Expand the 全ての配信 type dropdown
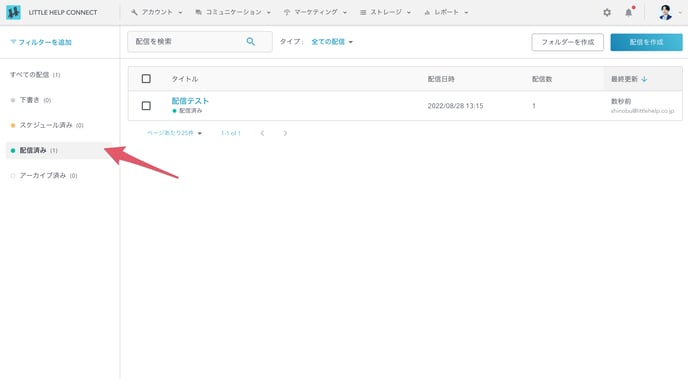Viewport: 688px width, 379px height. (x=332, y=42)
